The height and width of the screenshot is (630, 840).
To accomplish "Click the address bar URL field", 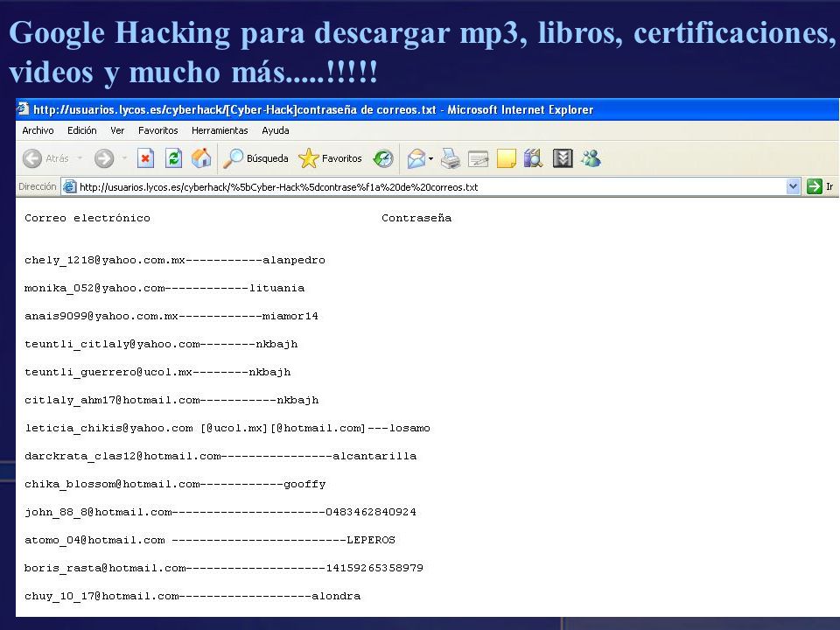I will pyautogui.click(x=431, y=187).
